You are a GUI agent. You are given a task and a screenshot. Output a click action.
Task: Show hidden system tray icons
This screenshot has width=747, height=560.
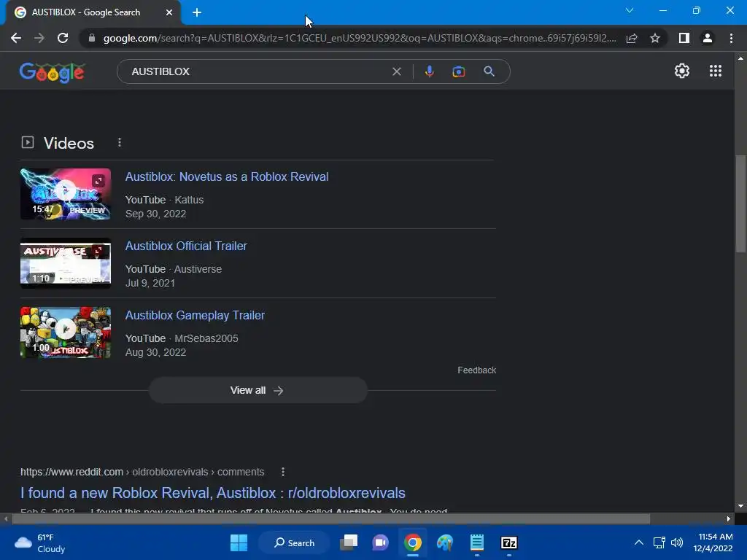(x=639, y=542)
